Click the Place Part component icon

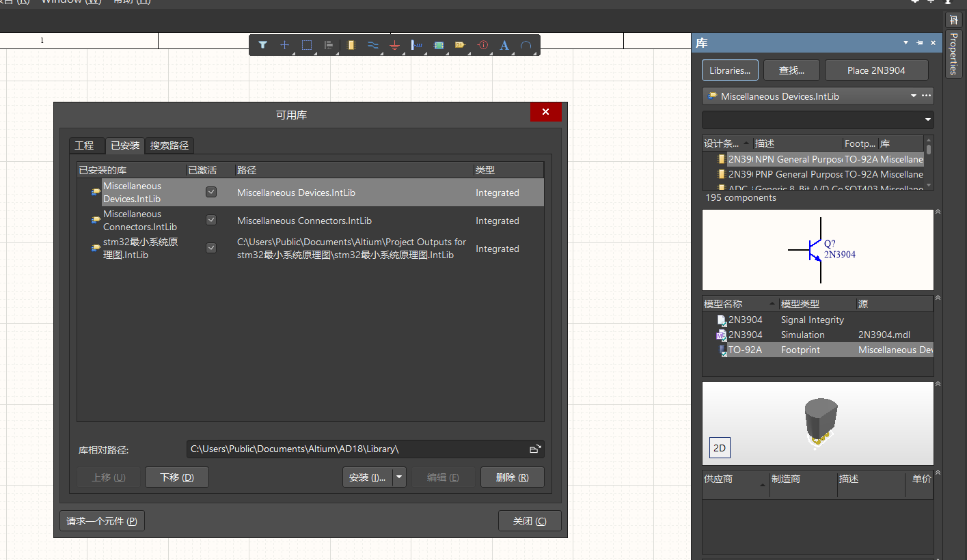tap(351, 45)
